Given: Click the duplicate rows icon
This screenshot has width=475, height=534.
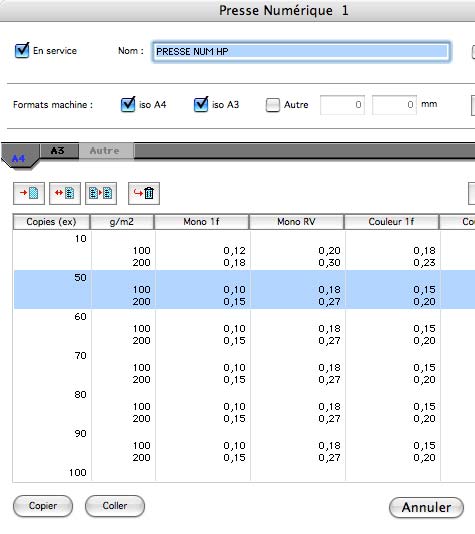Looking at the screenshot, I should (x=101, y=193).
